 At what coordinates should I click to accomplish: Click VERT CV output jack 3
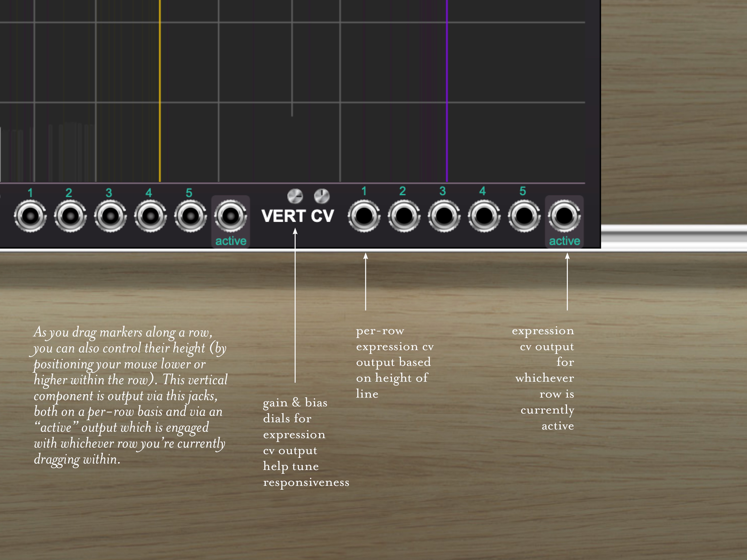tap(444, 216)
